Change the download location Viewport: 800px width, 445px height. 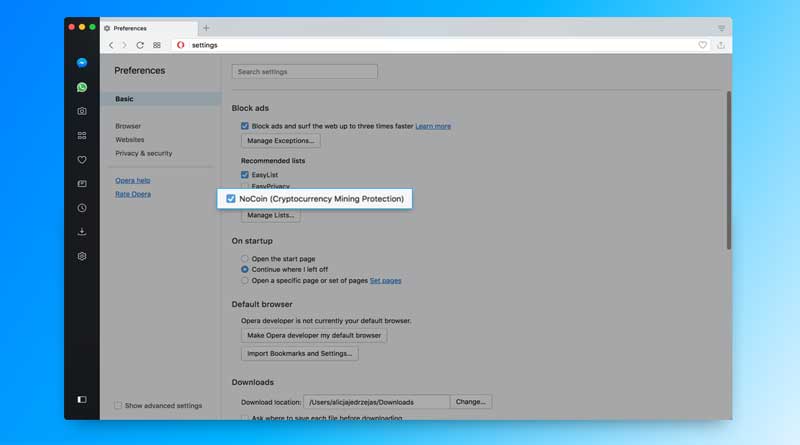pos(471,402)
